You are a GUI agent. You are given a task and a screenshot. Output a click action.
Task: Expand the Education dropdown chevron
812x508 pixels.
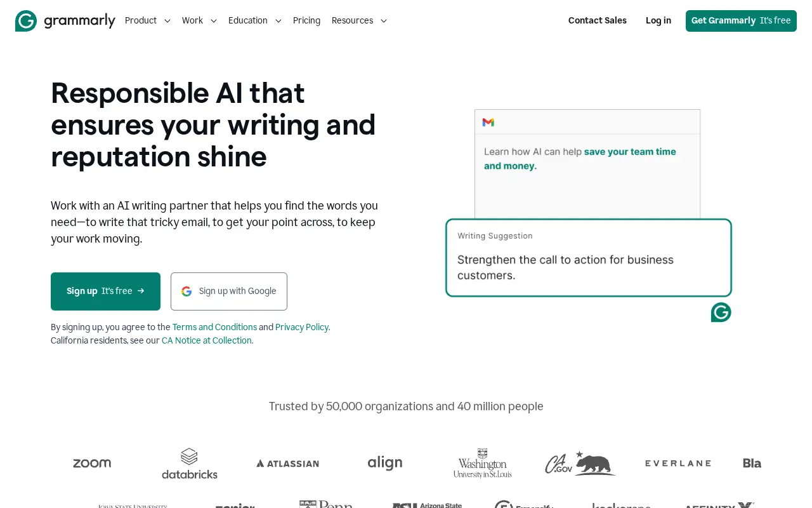(278, 21)
